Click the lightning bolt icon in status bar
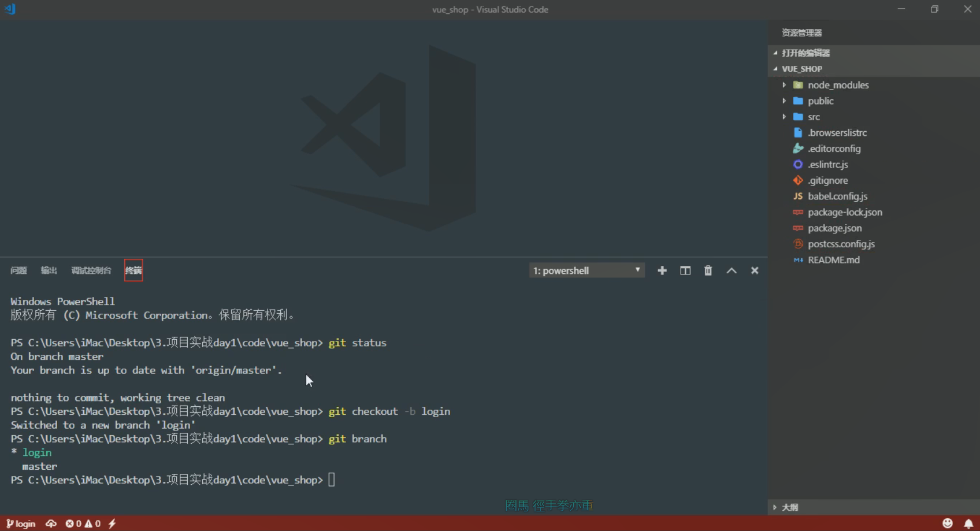 pyautogui.click(x=112, y=523)
